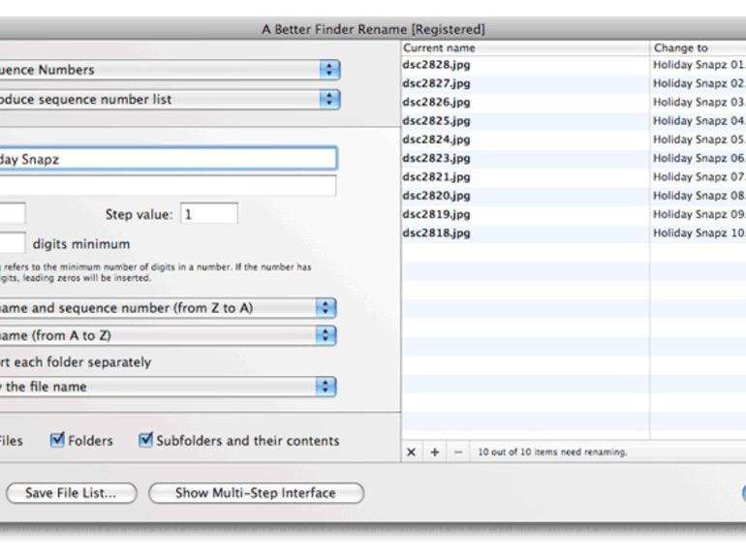Click the Current name column header

pyautogui.click(x=526, y=48)
